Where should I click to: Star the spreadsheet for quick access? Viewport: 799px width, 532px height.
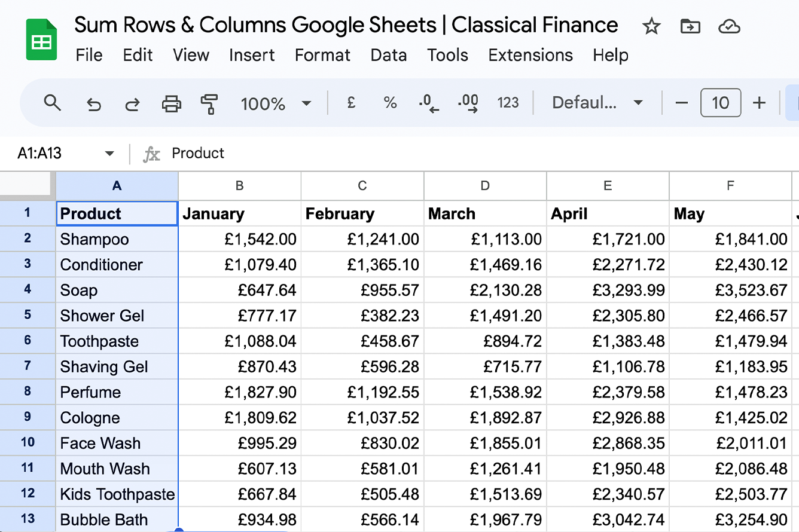coord(651,26)
